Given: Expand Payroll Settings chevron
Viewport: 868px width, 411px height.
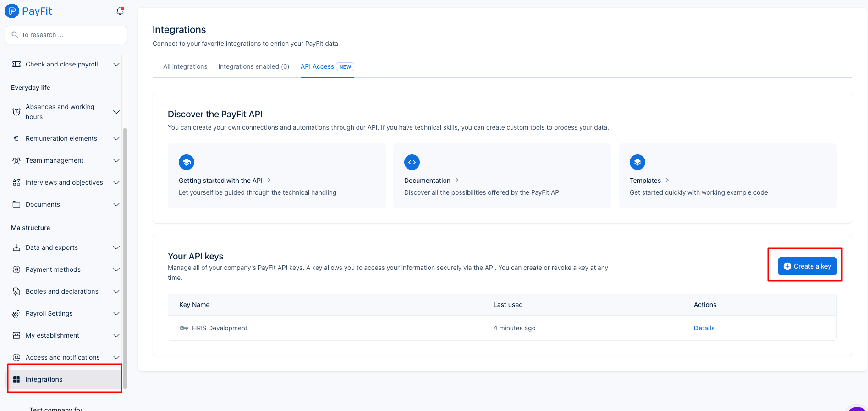Looking at the screenshot, I should tap(116, 313).
